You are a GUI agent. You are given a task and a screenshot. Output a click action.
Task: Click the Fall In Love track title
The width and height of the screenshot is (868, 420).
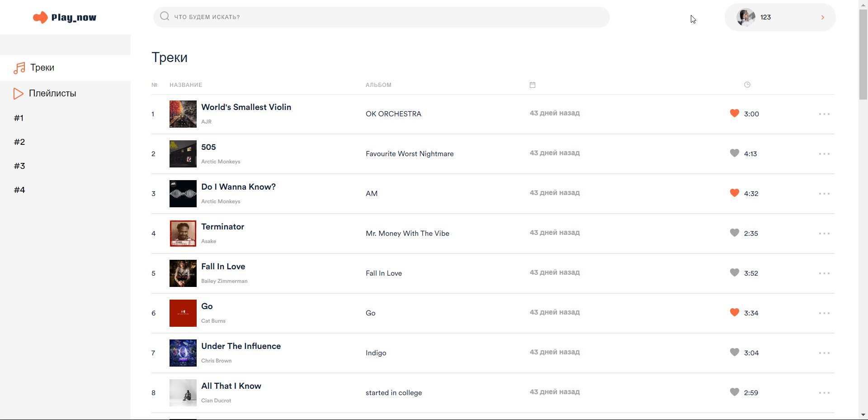[x=223, y=267]
